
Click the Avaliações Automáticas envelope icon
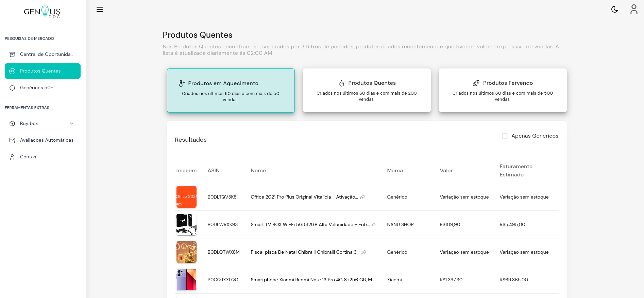[x=12, y=140]
